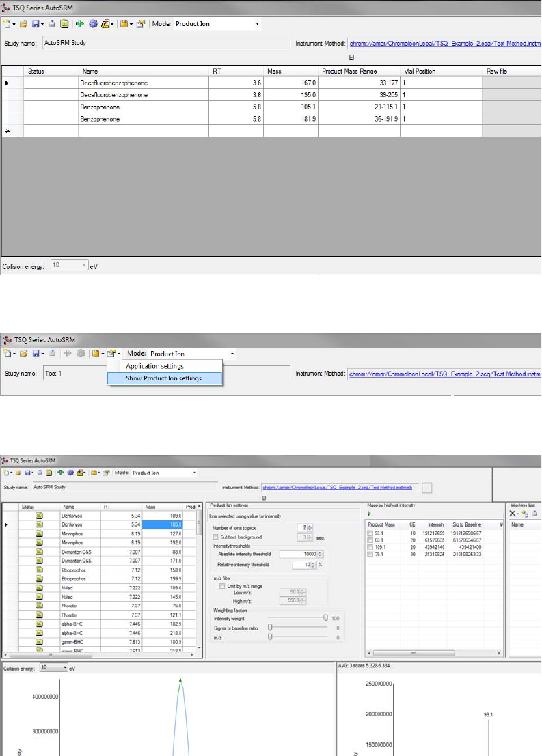The image size is (542, 756).
Task: Enable Limit by m/z range checkbox
Action: pos(222,586)
